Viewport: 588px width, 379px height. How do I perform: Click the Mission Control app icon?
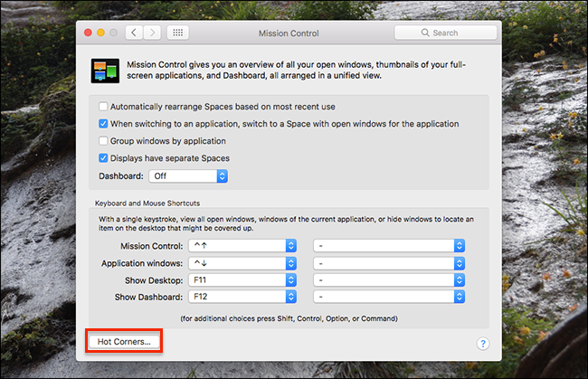105,71
